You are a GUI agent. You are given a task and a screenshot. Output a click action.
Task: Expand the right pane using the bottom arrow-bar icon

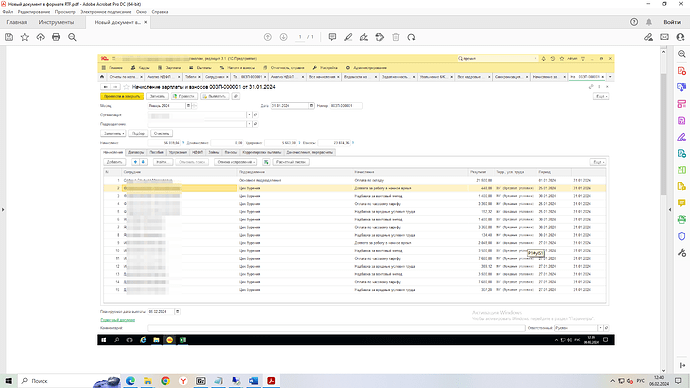click(682, 365)
